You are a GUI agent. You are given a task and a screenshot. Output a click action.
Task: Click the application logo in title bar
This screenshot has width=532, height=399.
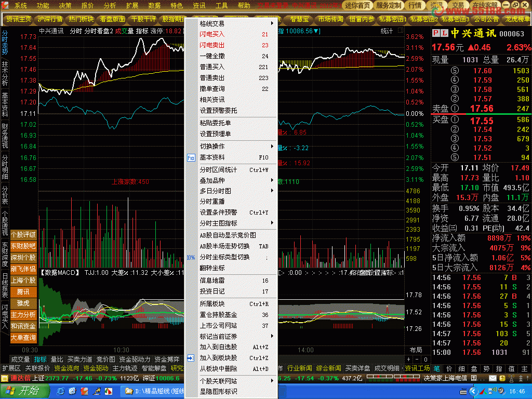click(x=5, y=5)
